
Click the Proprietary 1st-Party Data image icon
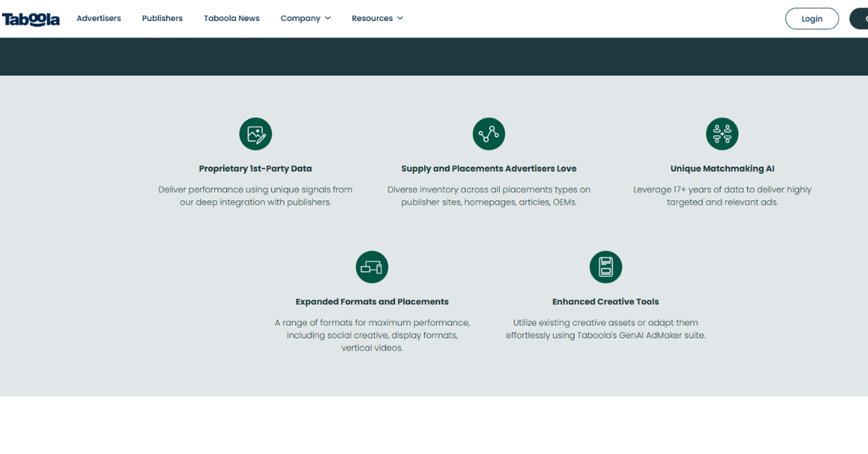point(255,134)
